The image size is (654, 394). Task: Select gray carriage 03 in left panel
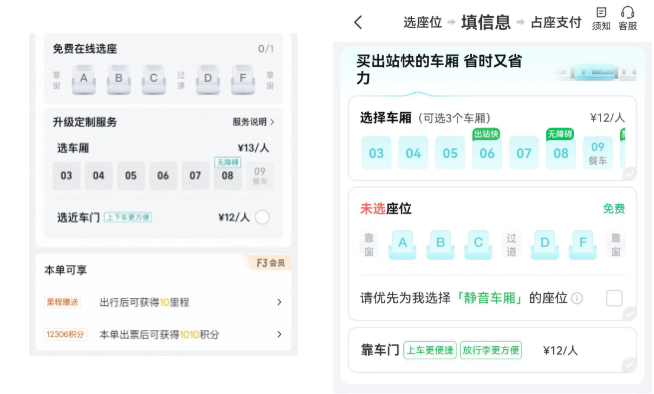point(66,176)
